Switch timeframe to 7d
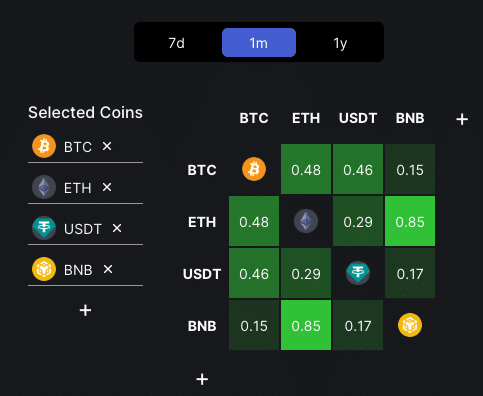The image size is (483, 396). [177, 43]
